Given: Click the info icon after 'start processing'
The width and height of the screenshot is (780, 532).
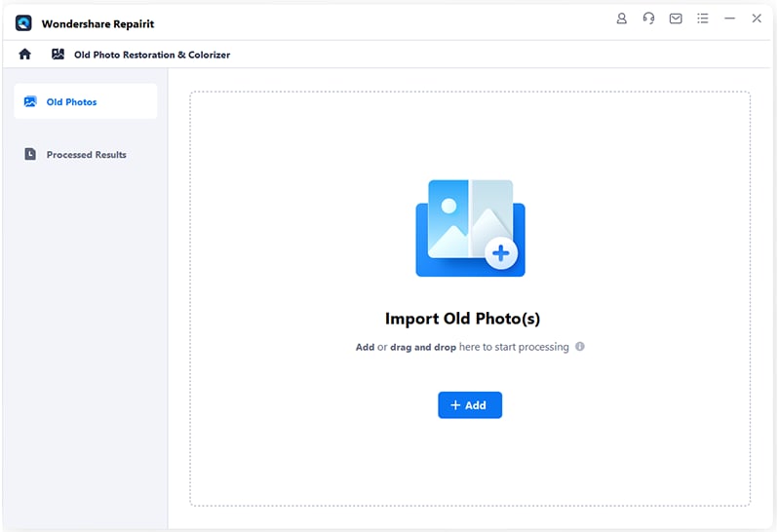Looking at the screenshot, I should (x=580, y=347).
